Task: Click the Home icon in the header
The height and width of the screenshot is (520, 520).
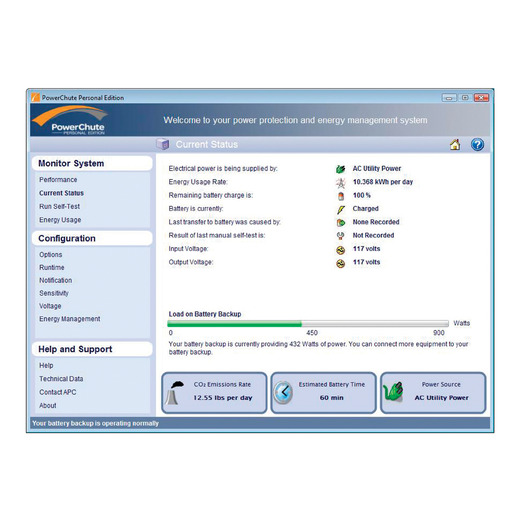Action: click(455, 145)
